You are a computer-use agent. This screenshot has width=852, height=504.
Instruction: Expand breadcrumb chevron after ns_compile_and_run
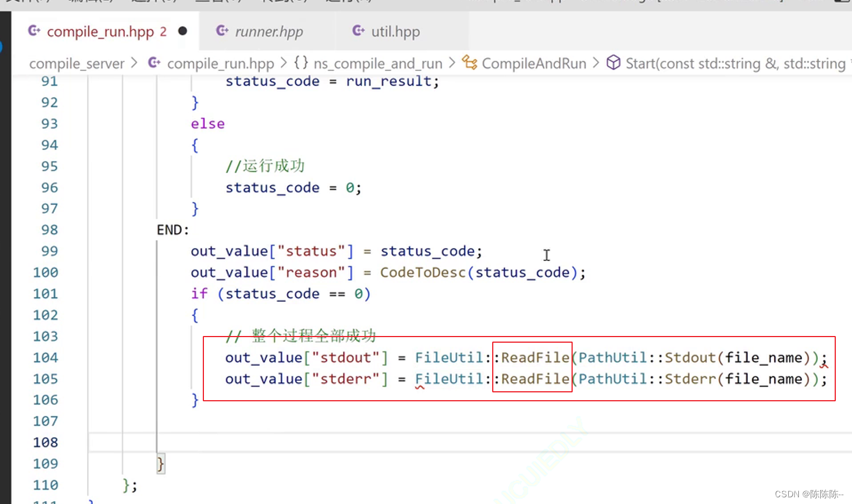coord(452,63)
